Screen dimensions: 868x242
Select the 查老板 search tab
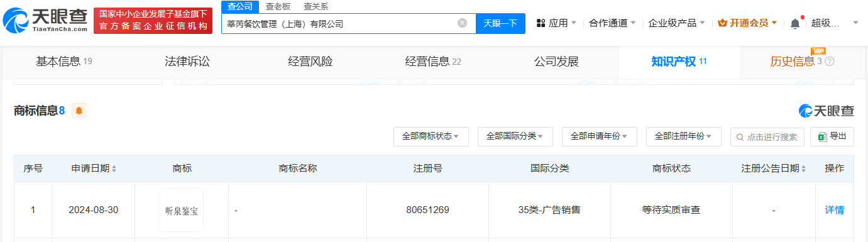point(278,6)
